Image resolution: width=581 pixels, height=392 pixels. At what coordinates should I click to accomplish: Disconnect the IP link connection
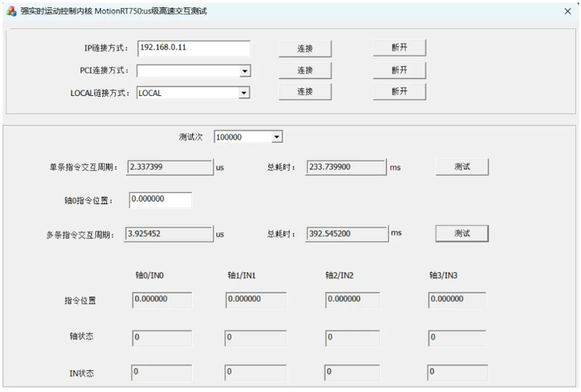[x=399, y=48]
